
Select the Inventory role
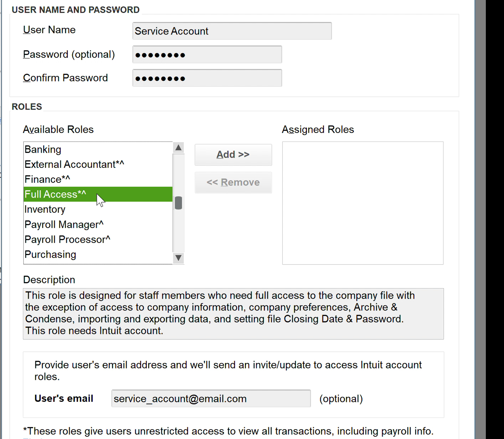click(x=45, y=209)
